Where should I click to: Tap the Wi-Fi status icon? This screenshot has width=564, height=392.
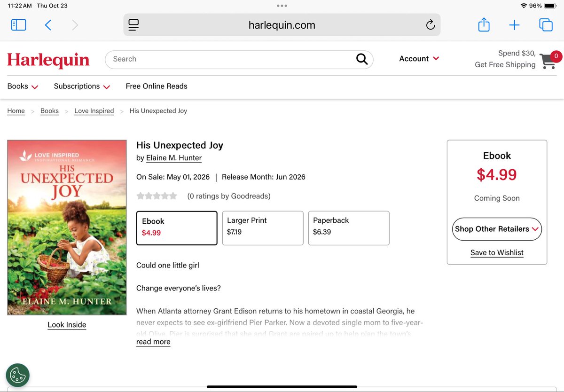(524, 6)
